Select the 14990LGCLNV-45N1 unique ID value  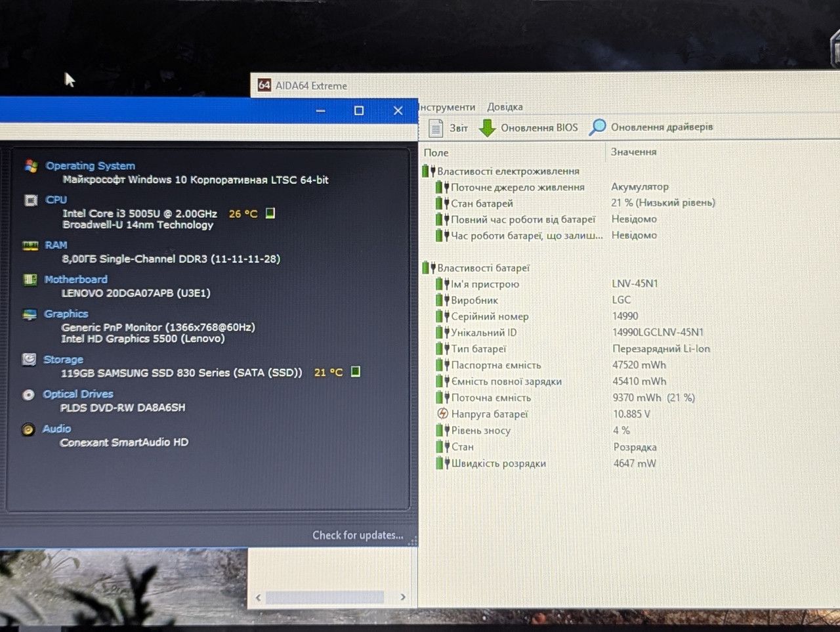(658, 332)
